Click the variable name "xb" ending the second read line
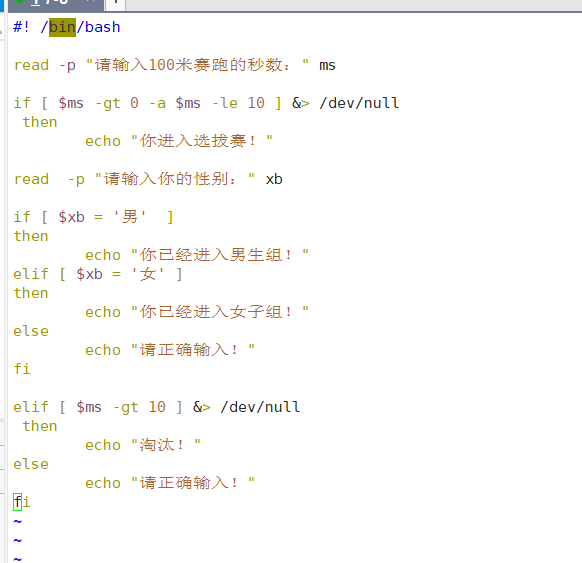The image size is (582, 563). pyautogui.click(x=274, y=179)
